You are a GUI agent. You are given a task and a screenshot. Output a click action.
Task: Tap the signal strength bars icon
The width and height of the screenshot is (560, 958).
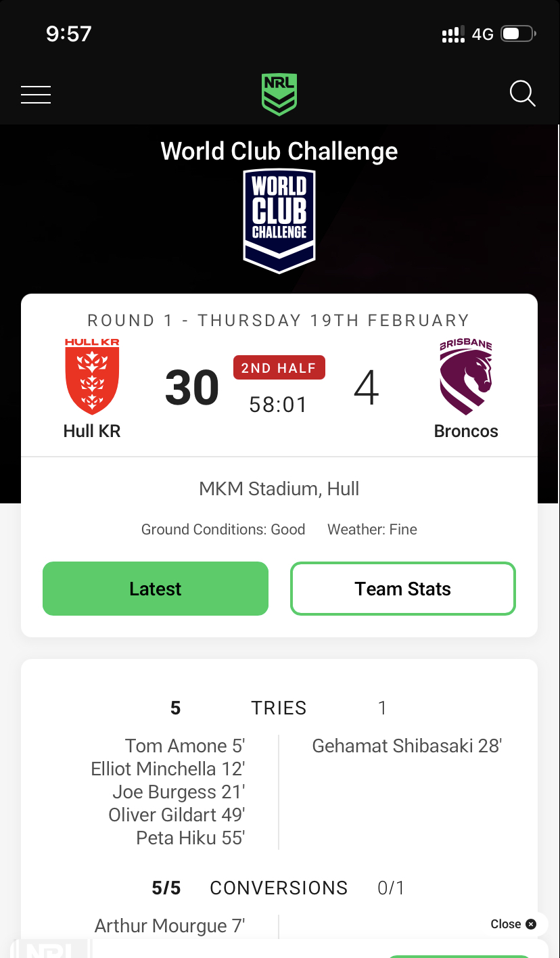pos(453,34)
